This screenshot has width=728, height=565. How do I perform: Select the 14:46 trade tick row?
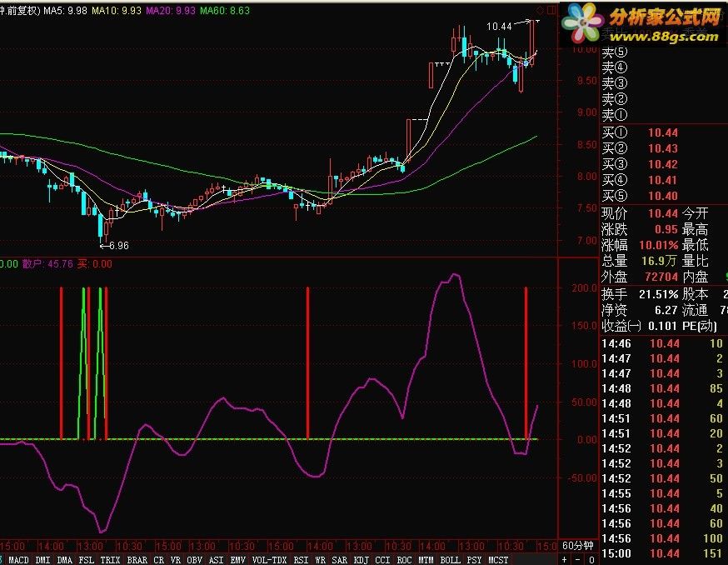[x=664, y=344]
